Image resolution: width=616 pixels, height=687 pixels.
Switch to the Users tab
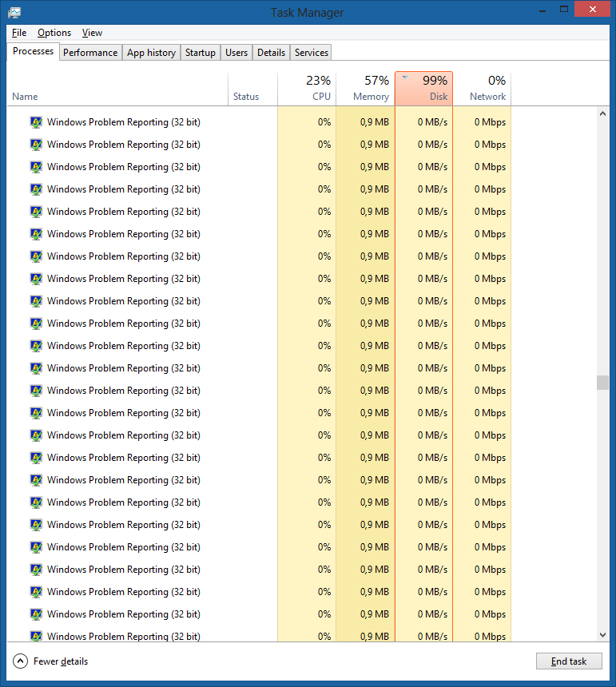(236, 53)
